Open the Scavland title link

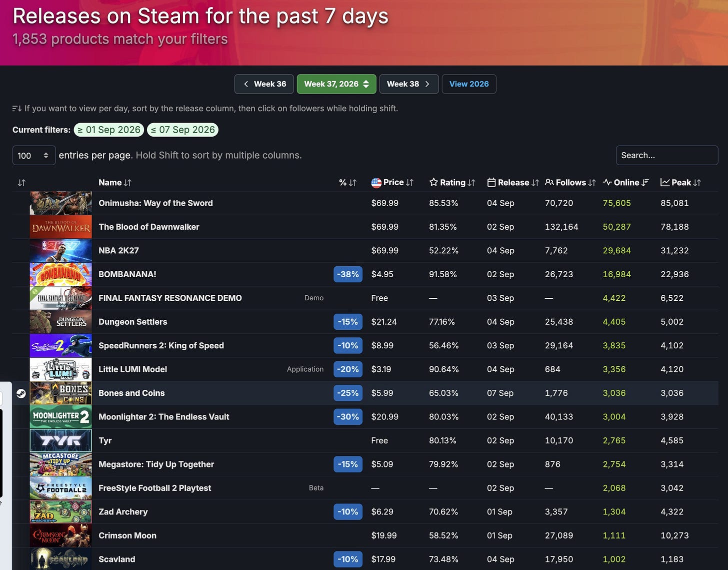coord(117,559)
